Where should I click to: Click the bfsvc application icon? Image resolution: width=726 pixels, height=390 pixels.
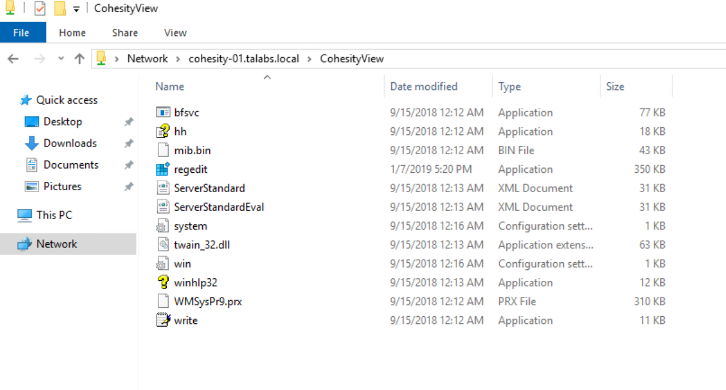[163, 113]
